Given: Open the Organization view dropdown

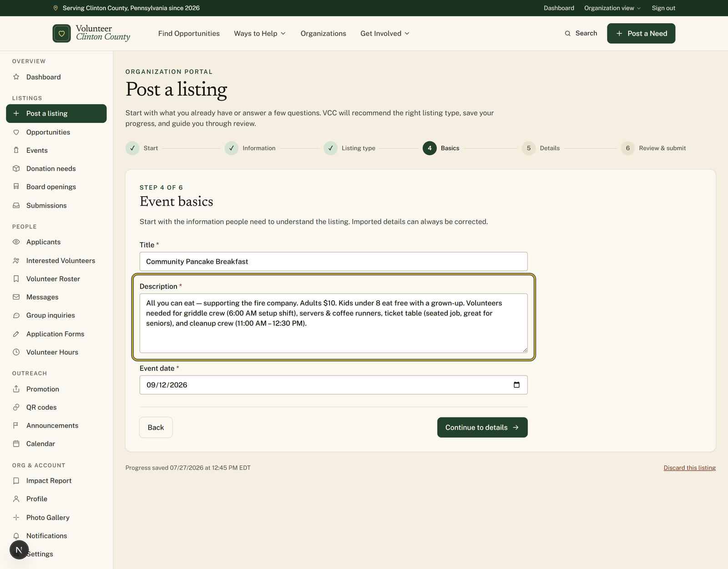Looking at the screenshot, I should (x=612, y=8).
